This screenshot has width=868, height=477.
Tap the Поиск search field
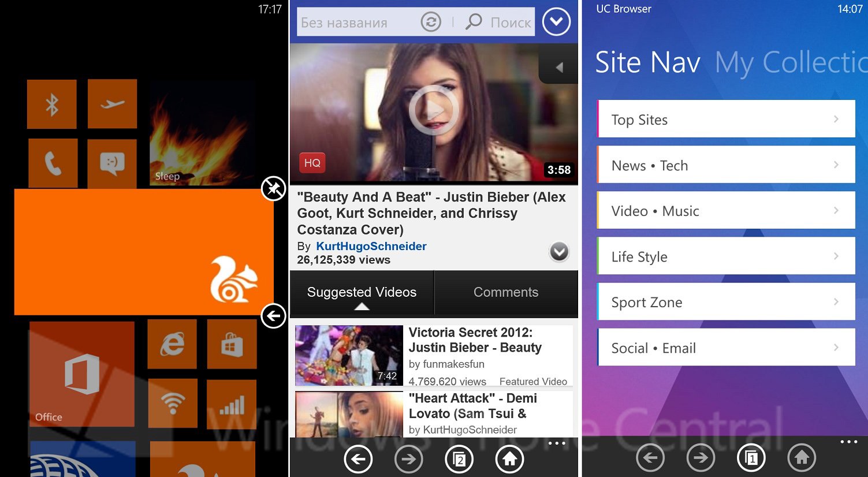click(x=511, y=23)
